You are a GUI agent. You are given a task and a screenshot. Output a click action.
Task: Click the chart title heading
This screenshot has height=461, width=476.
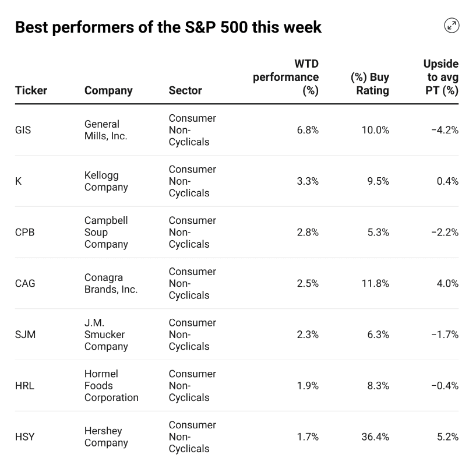pyautogui.click(x=168, y=27)
